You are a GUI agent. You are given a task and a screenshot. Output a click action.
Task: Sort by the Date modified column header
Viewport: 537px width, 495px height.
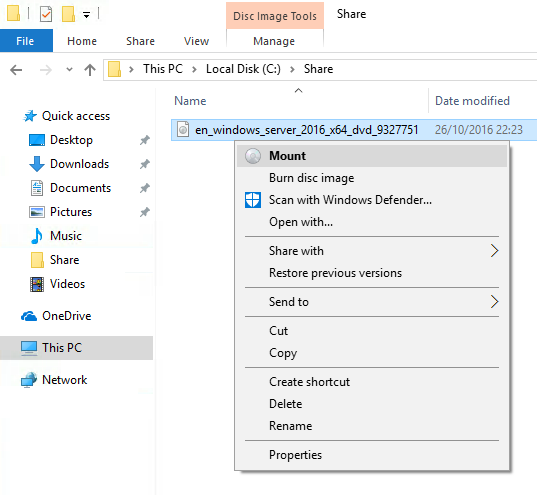(473, 101)
